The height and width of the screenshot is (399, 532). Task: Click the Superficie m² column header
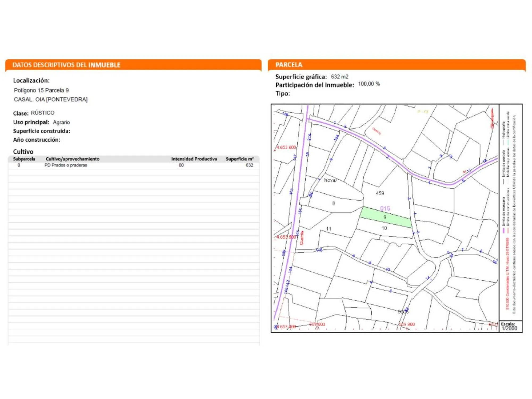tap(239, 159)
